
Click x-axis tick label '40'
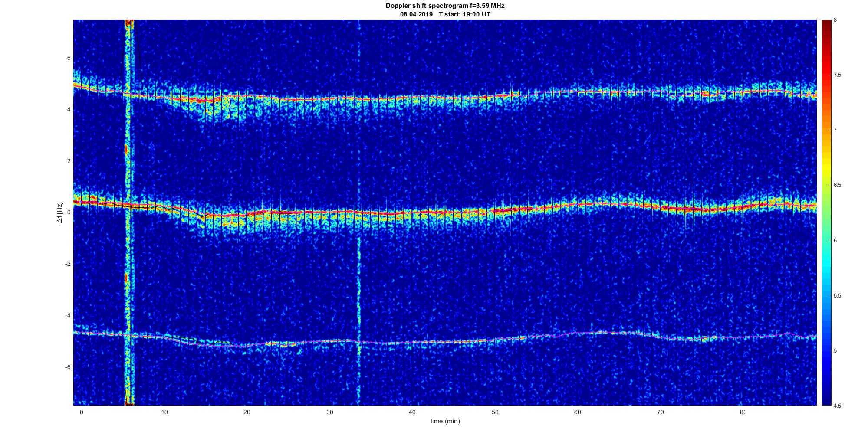tap(412, 412)
